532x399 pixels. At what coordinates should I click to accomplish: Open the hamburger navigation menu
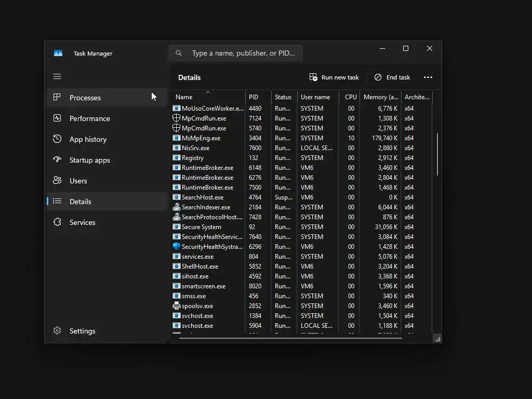pyautogui.click(x=57, y=76)
